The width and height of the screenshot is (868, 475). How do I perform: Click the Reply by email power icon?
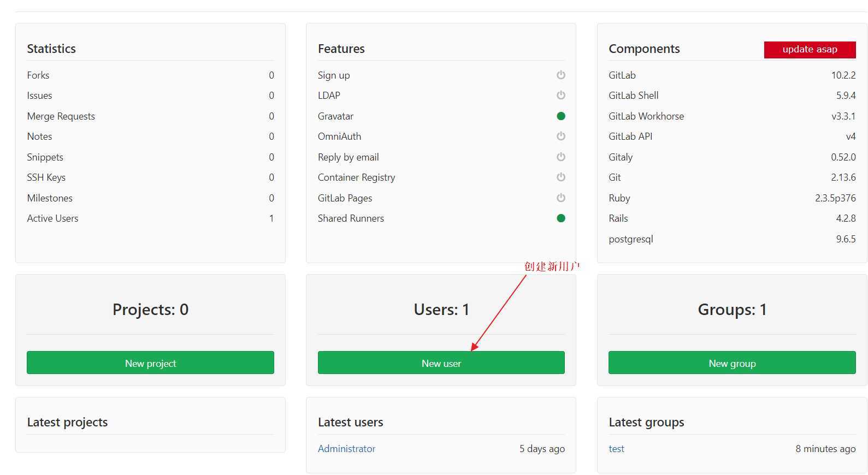coord(560,157)
